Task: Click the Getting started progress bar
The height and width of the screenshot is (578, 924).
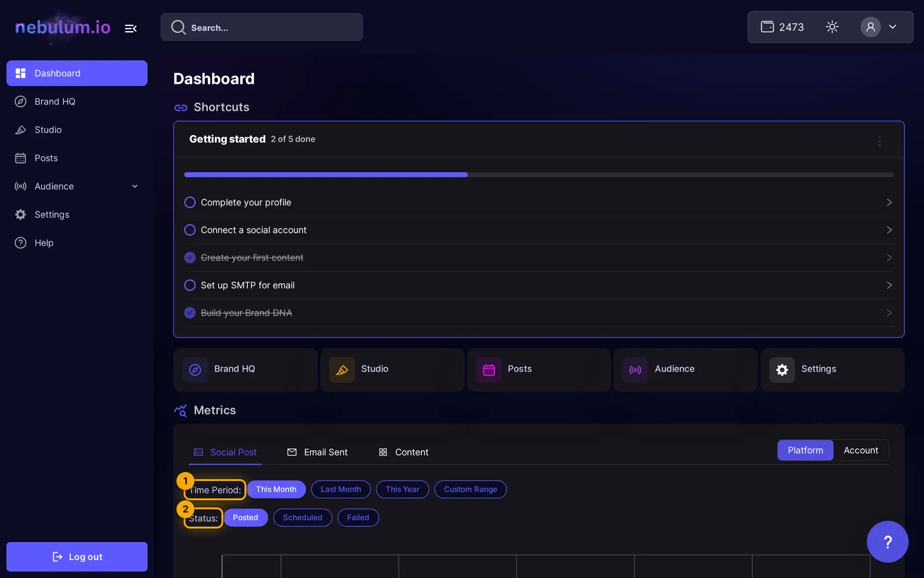Action: [x=539, y=175]
